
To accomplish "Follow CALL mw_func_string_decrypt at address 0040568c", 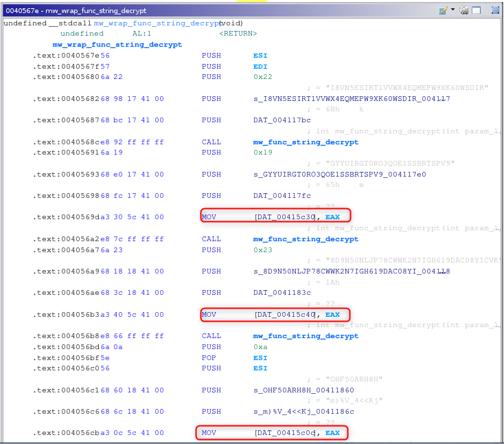I will (306, 142).
